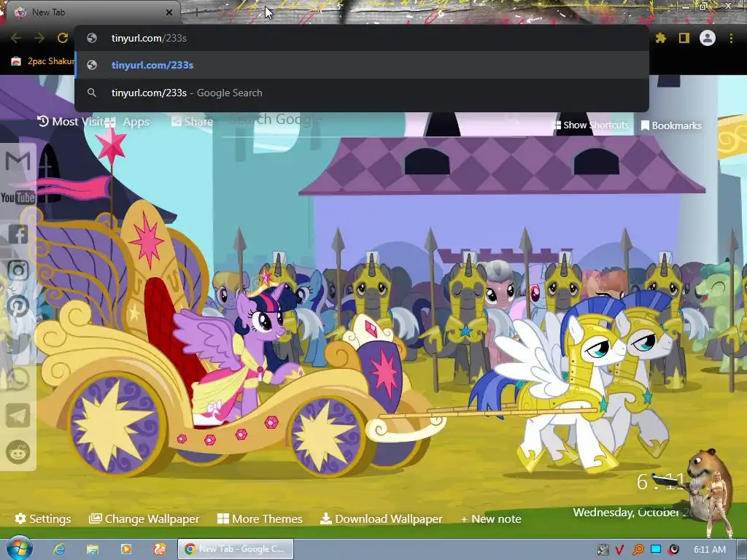747x560 pixels.
Task: Open Reddit from the left sidebar
Action: tap(18, 452)
